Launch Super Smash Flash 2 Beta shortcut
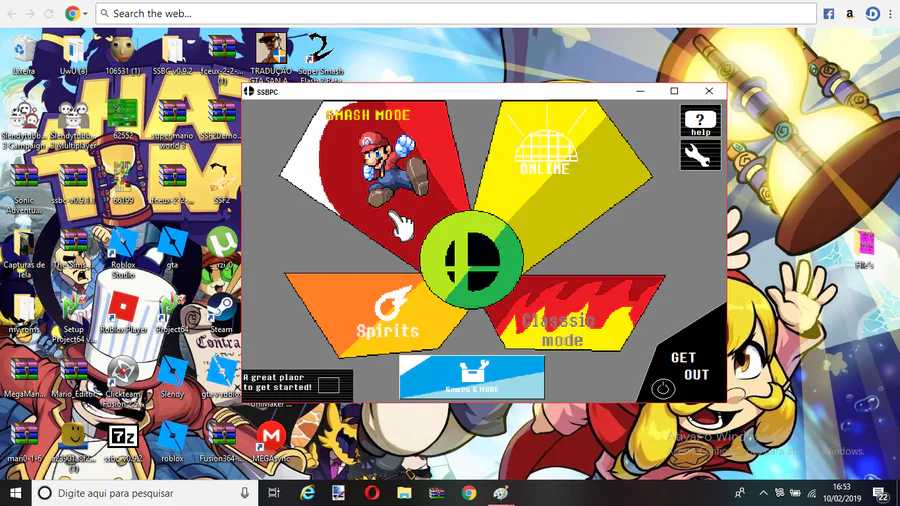Screen dimensions: 900x506 [x=321, y=56]
